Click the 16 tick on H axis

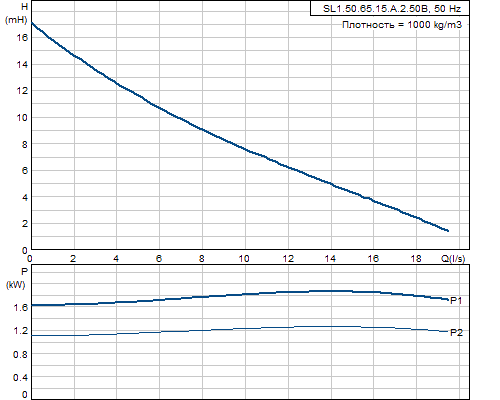(x=23, y=37)
